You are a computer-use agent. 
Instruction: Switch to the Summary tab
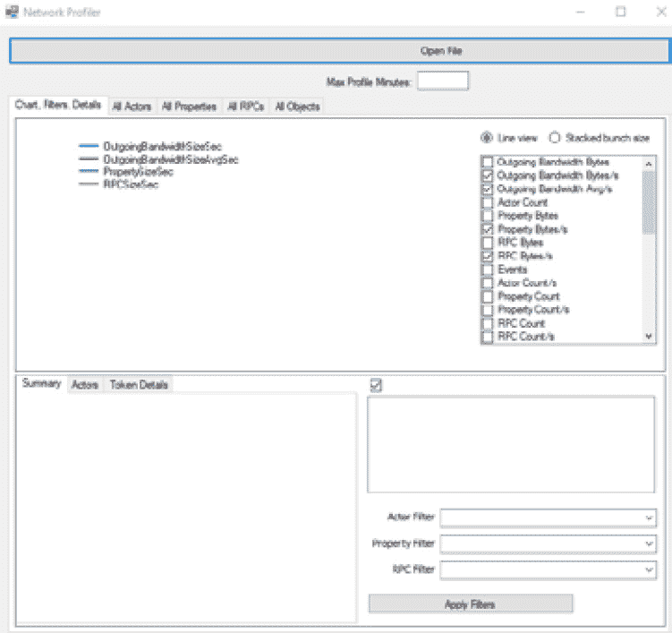41,383
